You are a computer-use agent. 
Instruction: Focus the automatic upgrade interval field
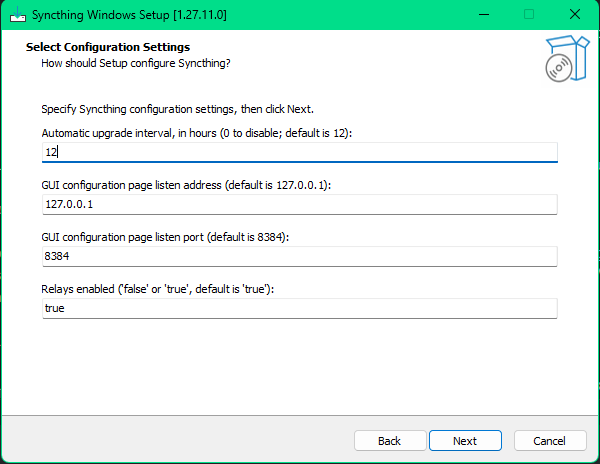coord(300,152)
